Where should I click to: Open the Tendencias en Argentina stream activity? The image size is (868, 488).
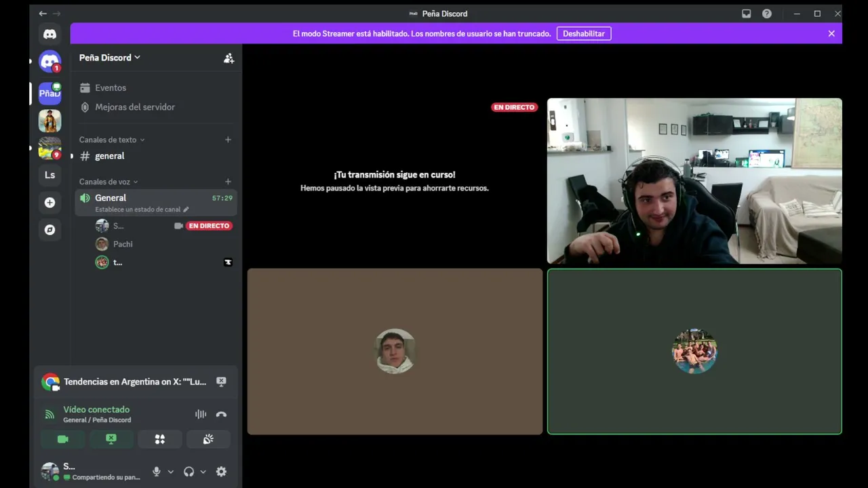click(x=135, y=382)
